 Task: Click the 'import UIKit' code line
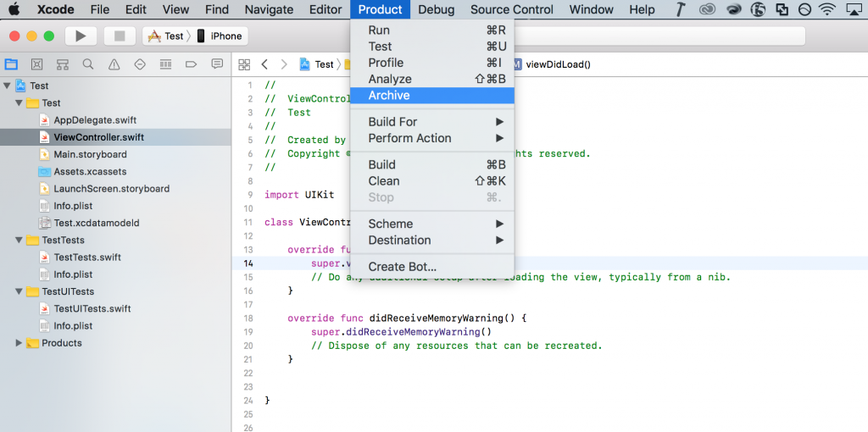(299, 195)
